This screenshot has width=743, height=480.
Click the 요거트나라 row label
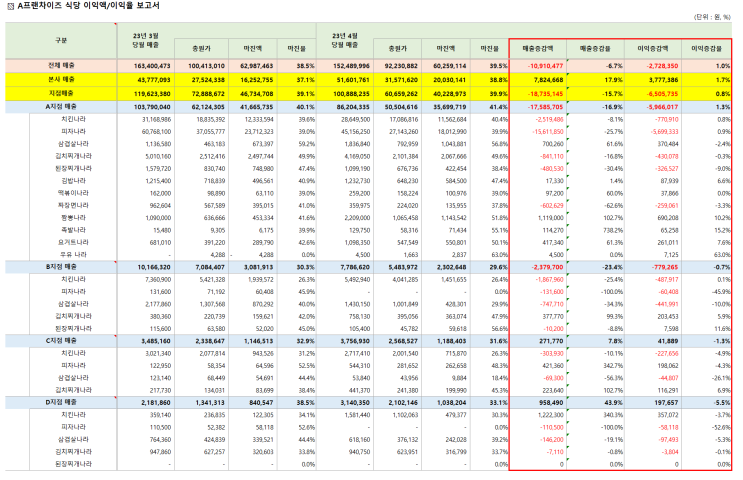pyautogui.click(x=73, y=242)
